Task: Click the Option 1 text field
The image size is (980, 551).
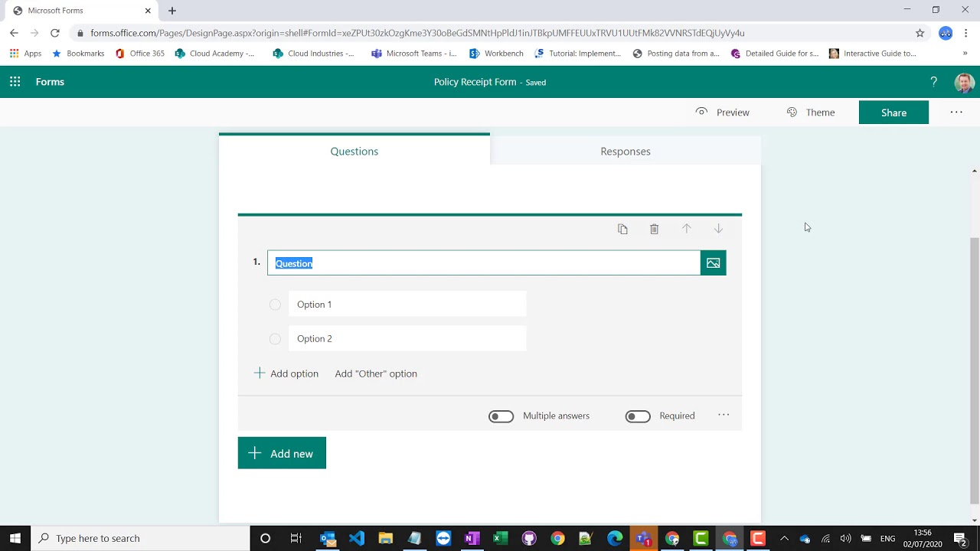Action: (407, 304)
